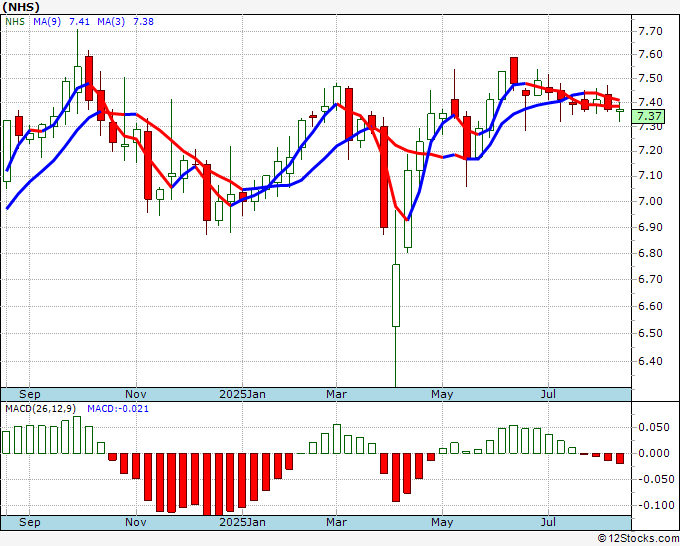Click the last red MACD histogram bar

tap(620, 458)
